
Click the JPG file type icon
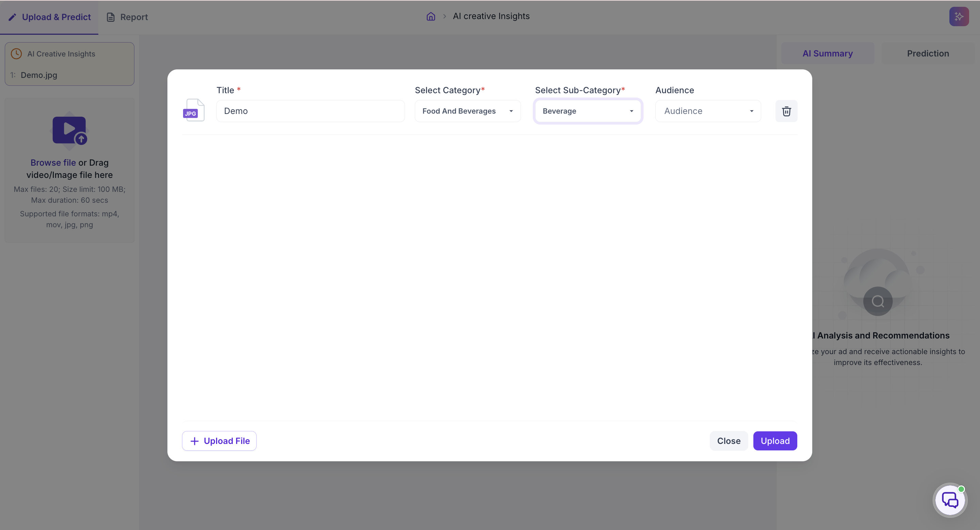(194, 110)
